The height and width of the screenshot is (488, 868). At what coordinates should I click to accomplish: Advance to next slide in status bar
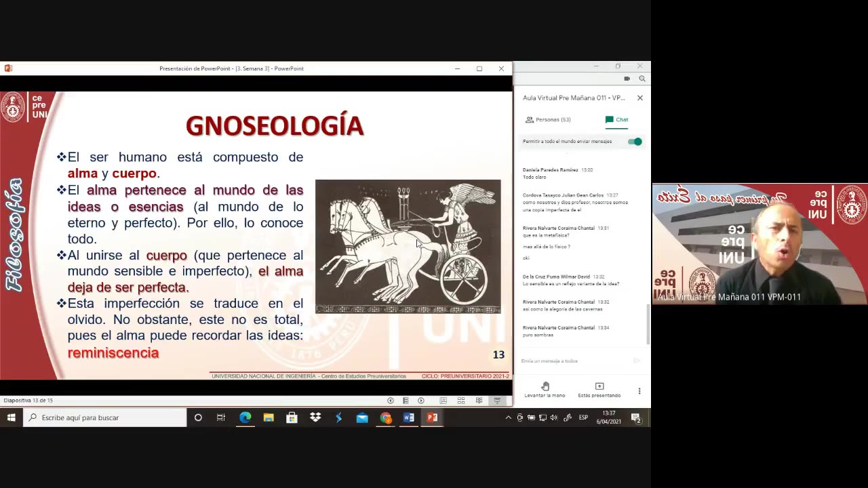coord(421,401)
